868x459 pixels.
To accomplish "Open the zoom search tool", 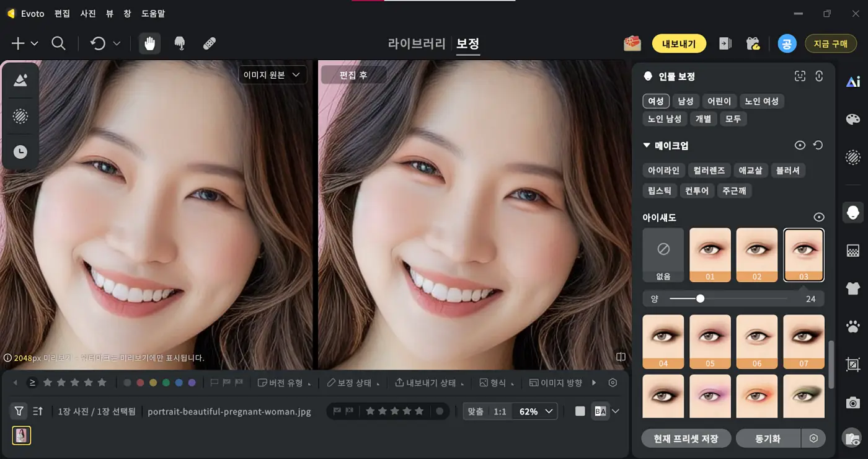I will [59, 43].
